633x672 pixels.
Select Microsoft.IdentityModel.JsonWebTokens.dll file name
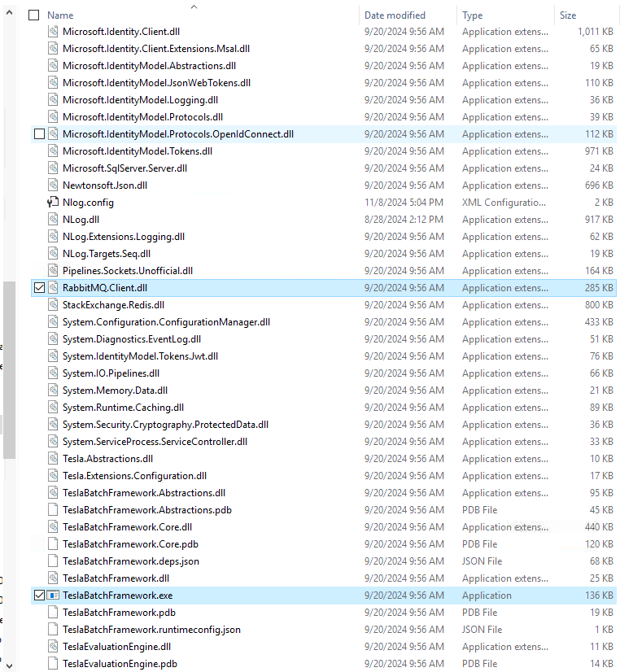point(156,83)
